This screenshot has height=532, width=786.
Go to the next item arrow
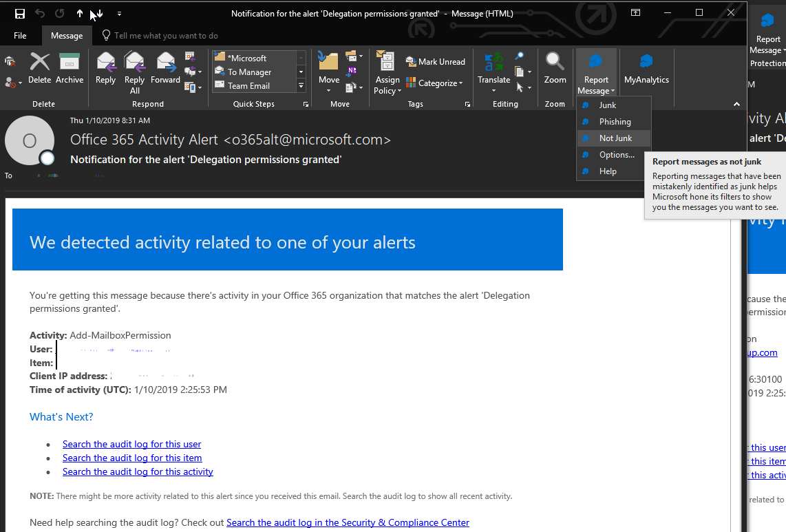click(x=99, y=14)
